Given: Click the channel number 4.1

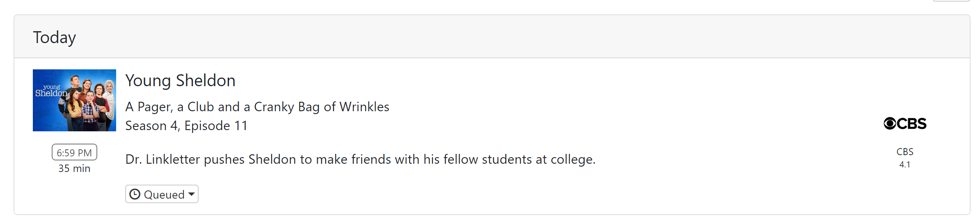Looking at the screenshot, I should pos(904,165).
